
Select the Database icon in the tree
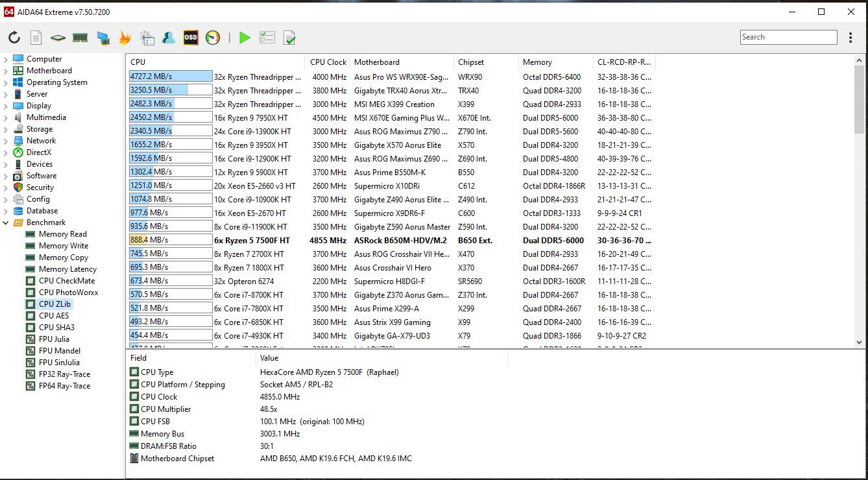pos(18,211)
